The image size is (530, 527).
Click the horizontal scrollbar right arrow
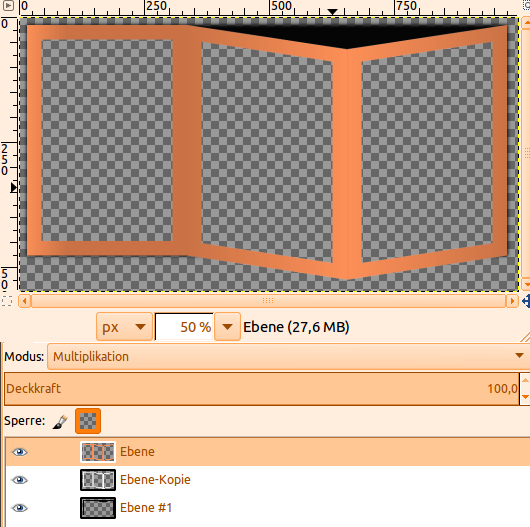click(512, 301)
